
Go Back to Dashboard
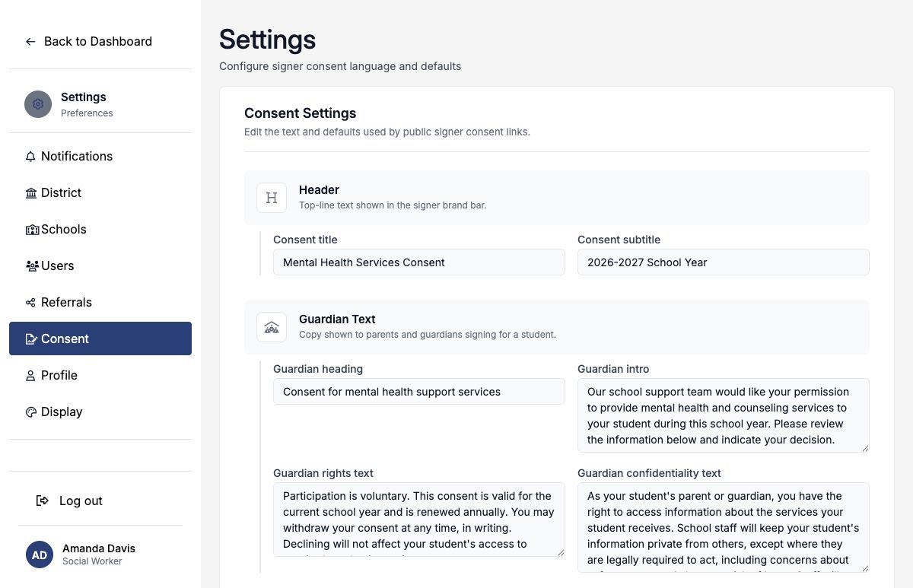89,42
